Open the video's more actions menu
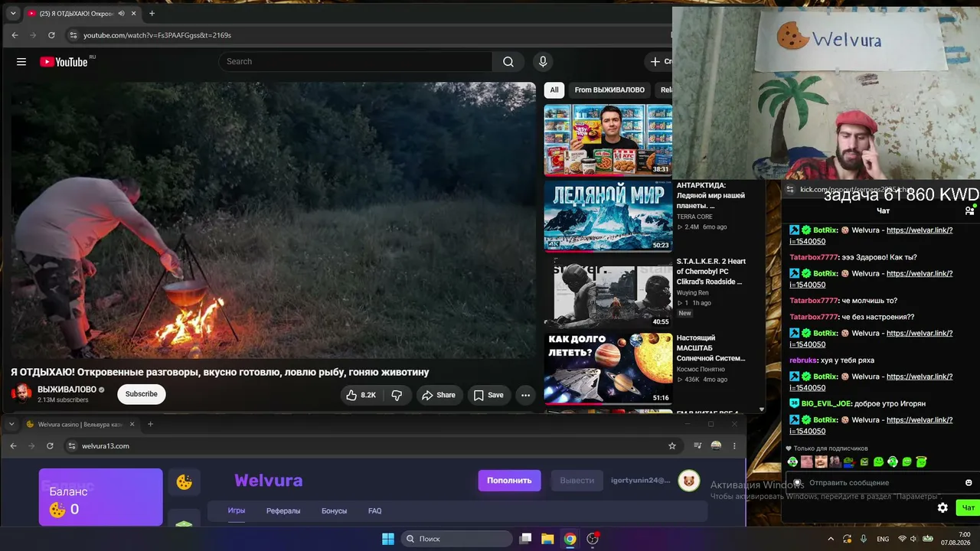Viewport: 980px width, 551px height. coord(525,395)
